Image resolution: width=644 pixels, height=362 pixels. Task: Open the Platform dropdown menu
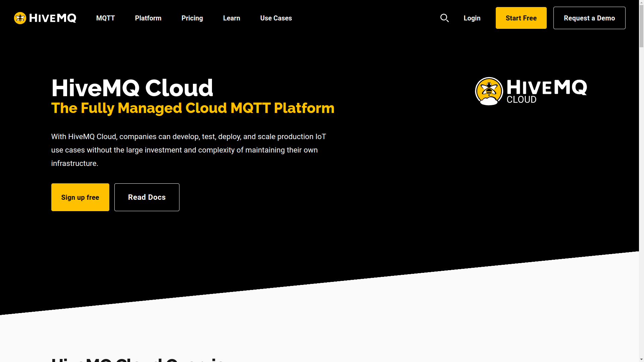[x=148, y=18]
